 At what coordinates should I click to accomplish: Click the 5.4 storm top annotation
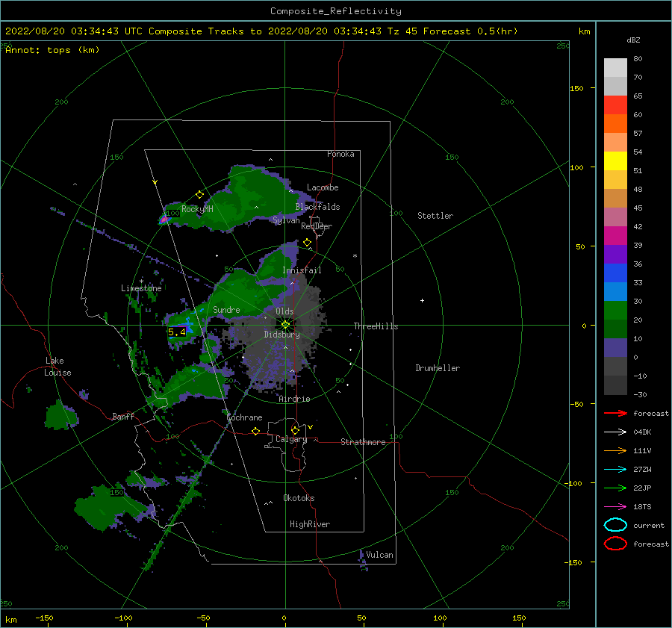point(176,332)
